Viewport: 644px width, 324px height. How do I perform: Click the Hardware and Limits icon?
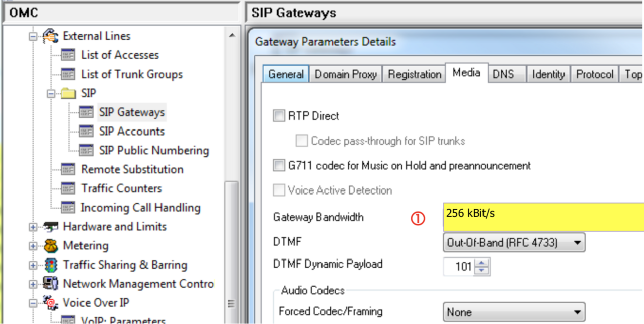pos(50,227)
